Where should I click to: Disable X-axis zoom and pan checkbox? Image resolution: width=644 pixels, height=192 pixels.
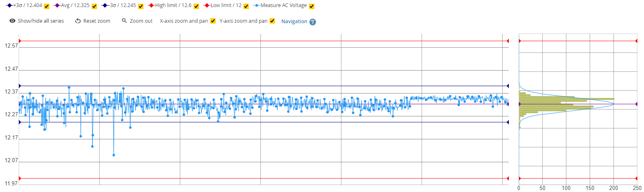pos(213,21)
